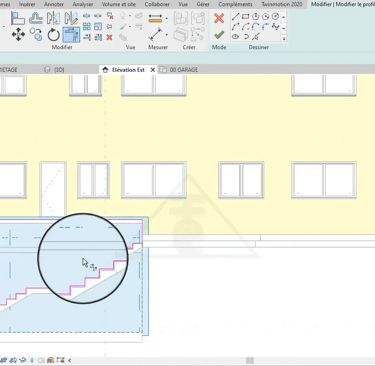This screenshot has height=366, width=375.
Task: Select the Rectangle draw tool
Action: (x=246, y=16)
